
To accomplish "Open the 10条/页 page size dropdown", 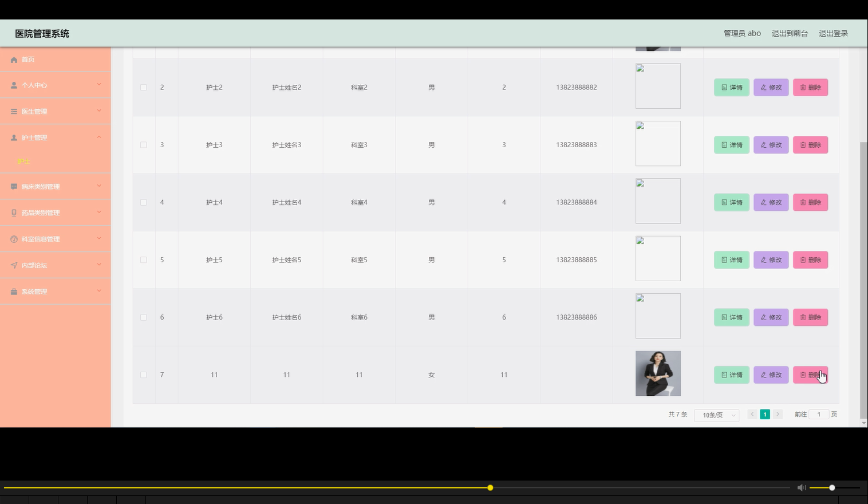I will [x=717, y=415].
